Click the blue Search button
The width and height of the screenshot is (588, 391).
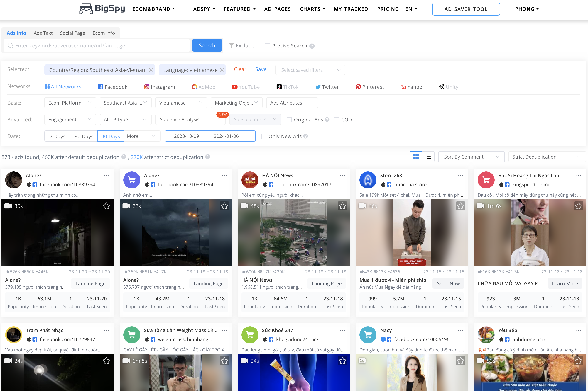point(207,45)
